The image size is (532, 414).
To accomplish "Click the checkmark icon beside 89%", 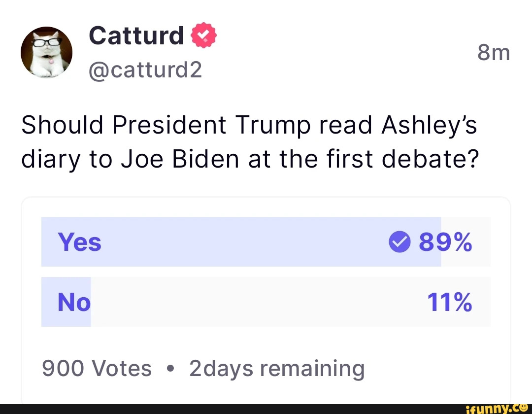I will coord(399,241).
